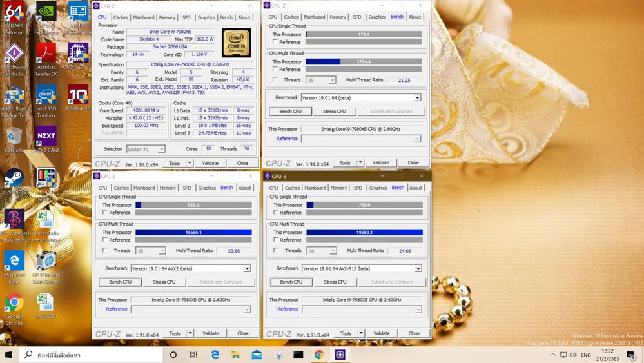Click Bench CPU in AVX2 window
The height and width of the screenshot is (363, 644).
click(x=121, y=282)
